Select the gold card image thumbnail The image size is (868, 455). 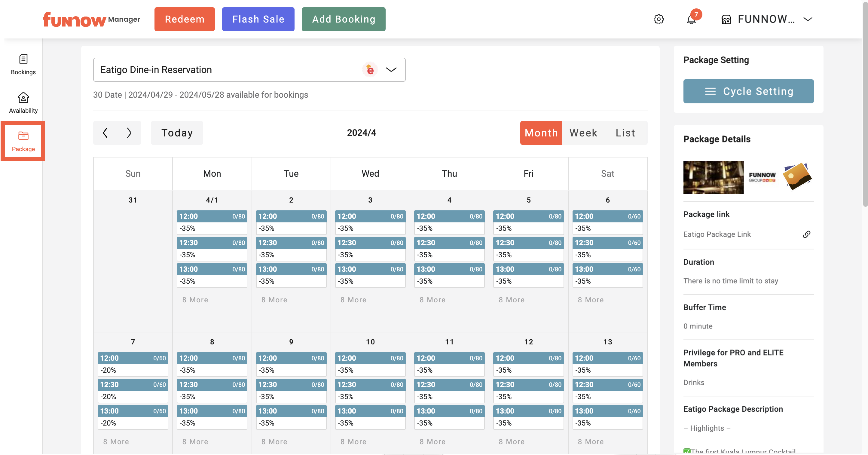(797, 177)
